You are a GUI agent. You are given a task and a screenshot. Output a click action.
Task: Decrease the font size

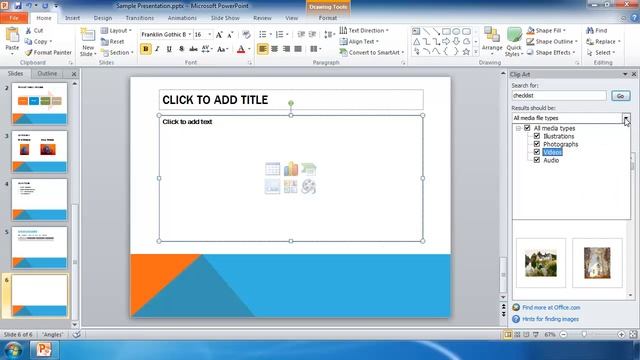click(x=230, y=35)
